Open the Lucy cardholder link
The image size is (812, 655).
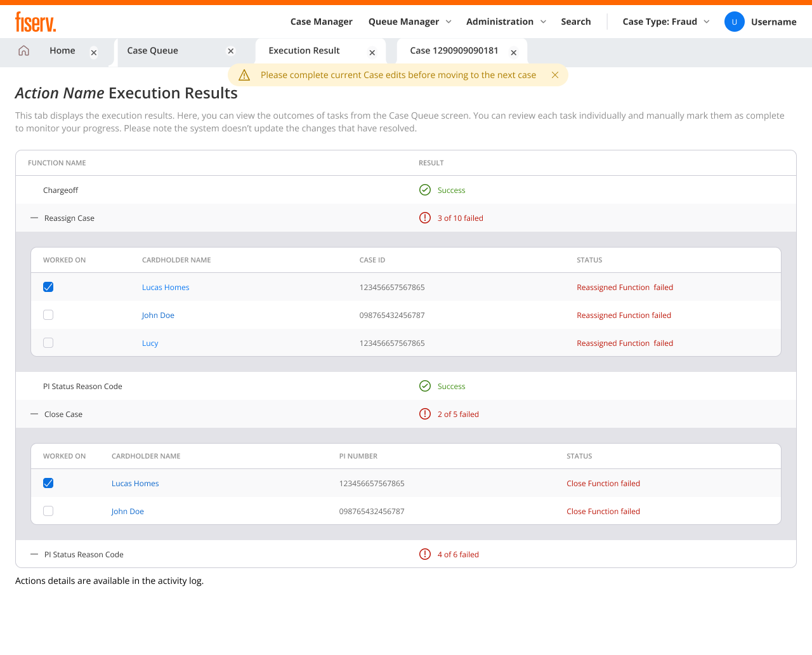coord(150,343)
